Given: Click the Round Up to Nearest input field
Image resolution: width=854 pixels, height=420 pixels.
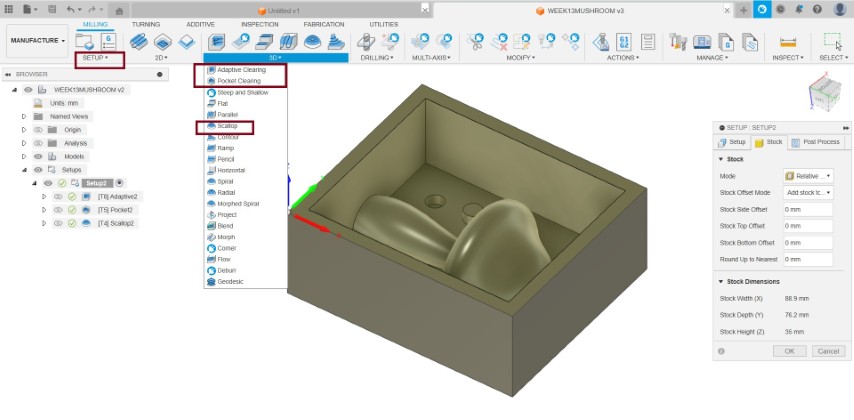Looking at the screenshot, I should 808,260.
